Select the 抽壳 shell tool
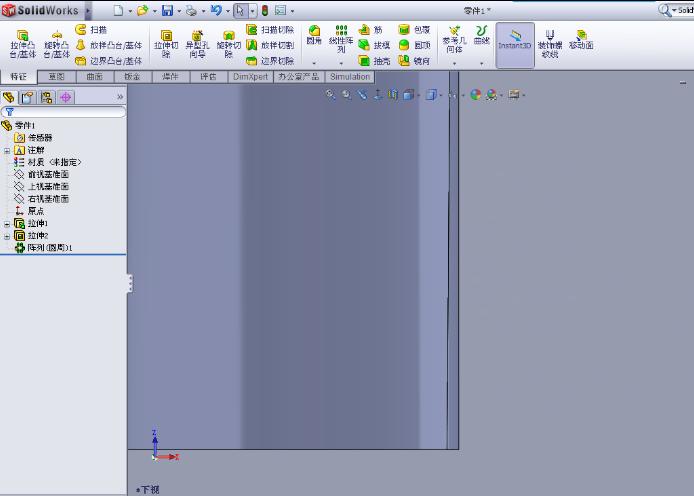 374,61
